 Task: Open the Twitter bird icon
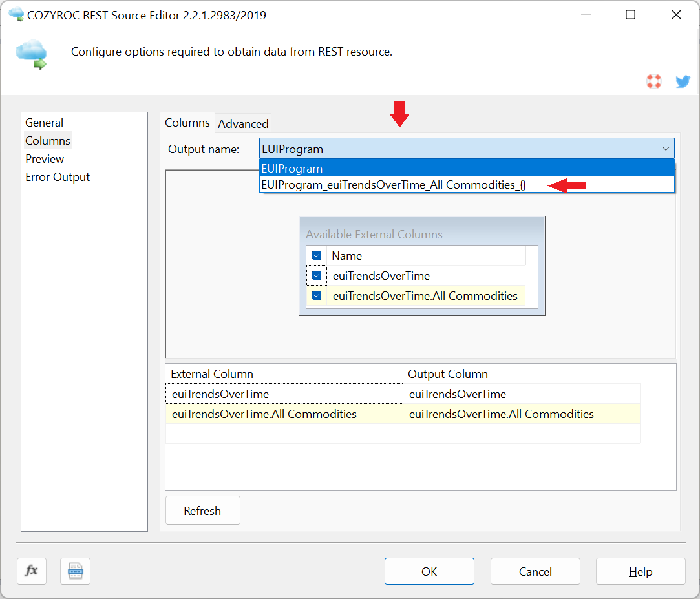click(x=683, y=81)
